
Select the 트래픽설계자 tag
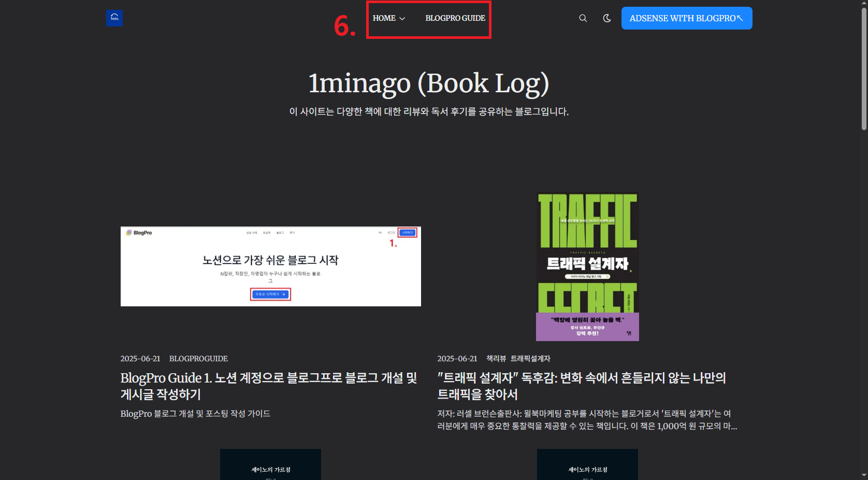point(530,359)
